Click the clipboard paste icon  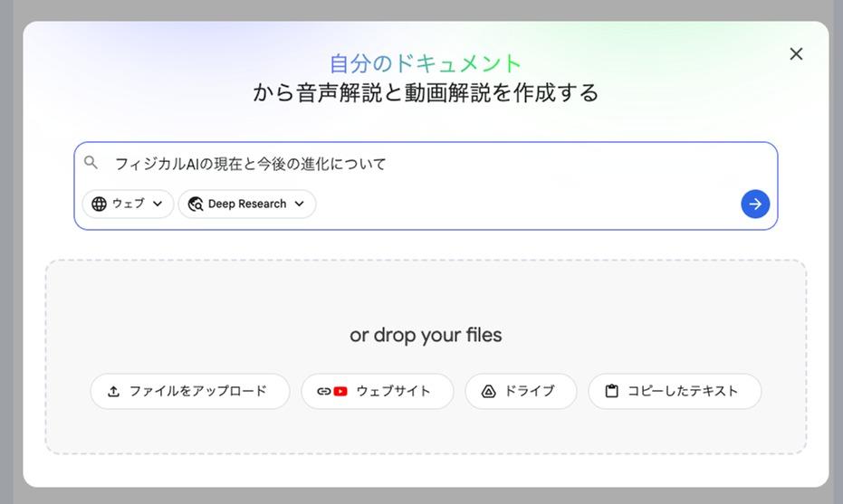click(611, 392)
